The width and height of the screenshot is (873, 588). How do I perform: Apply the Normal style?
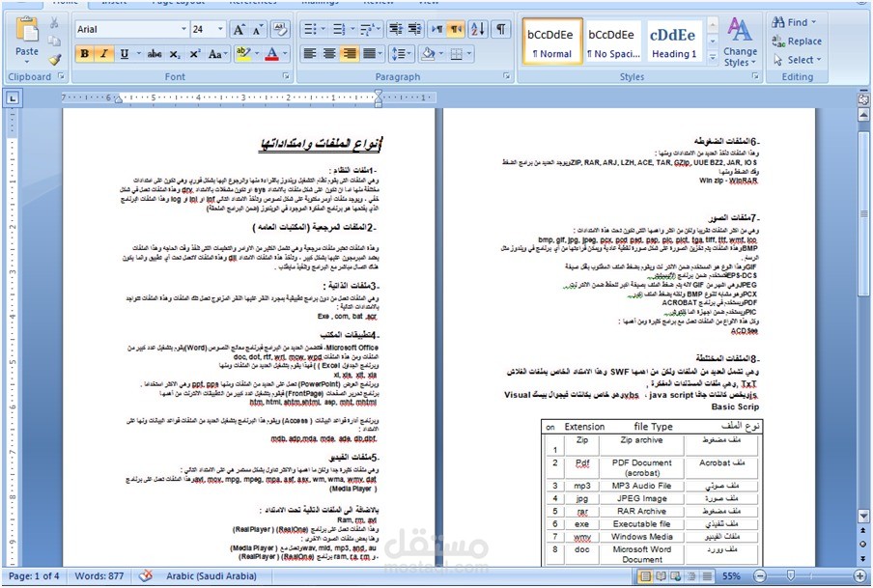coord(552,41)
